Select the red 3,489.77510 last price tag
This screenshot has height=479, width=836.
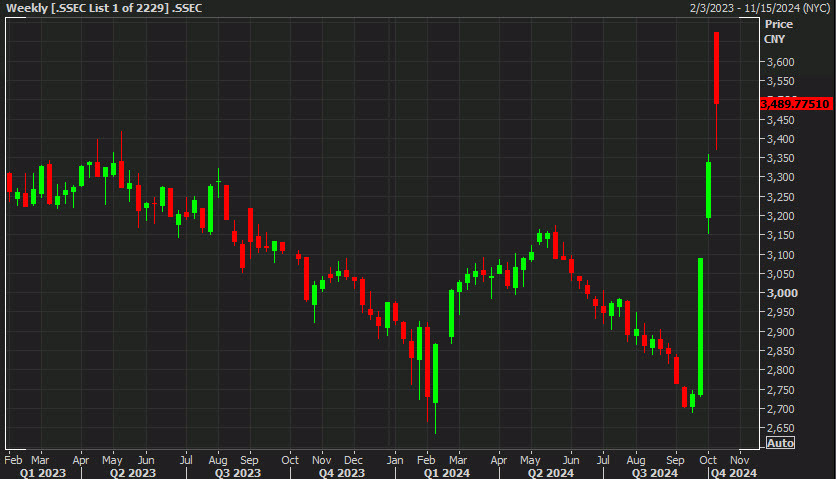point(795,103)
